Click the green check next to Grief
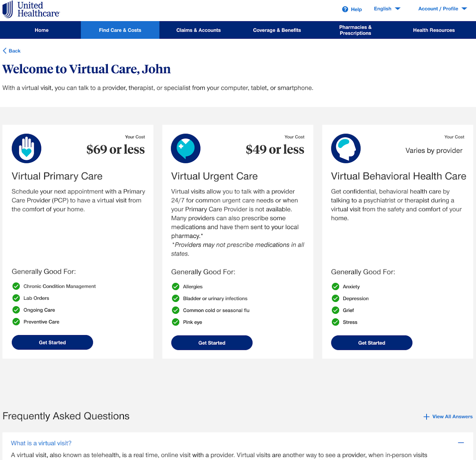 [x=335, y=310]
